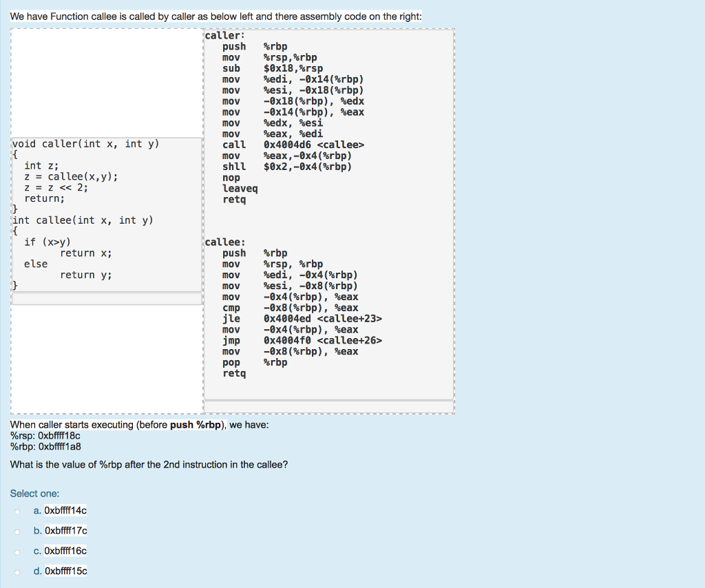Click the 'return;' line in the caller function
Image resolution: width=705 pixels, height=588 pixels.
click(45, 199)
